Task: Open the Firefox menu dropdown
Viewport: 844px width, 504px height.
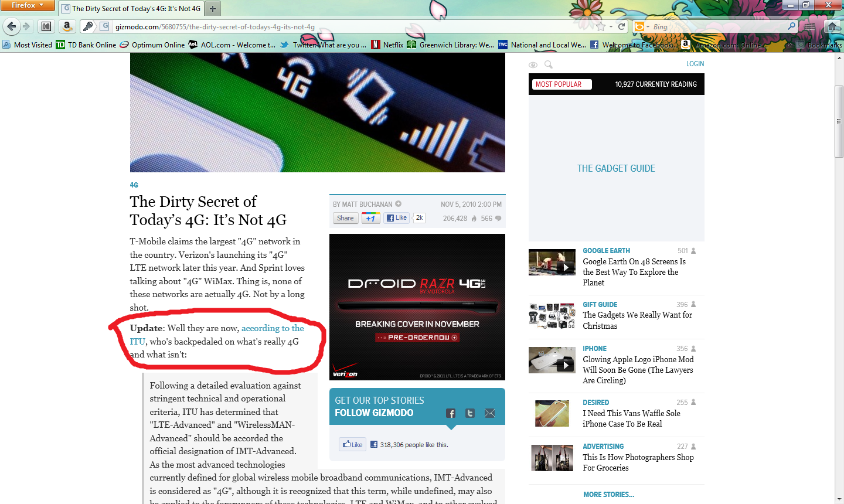Action: pos(28,5)
